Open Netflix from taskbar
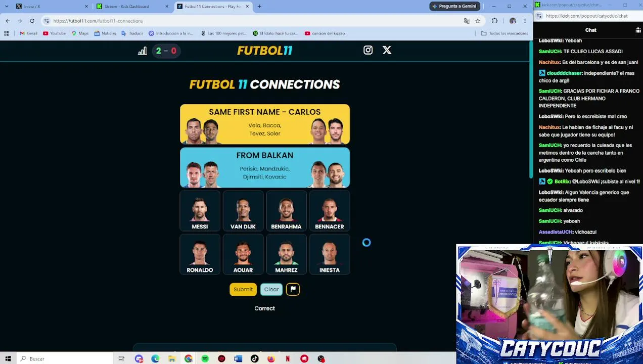 288,359
